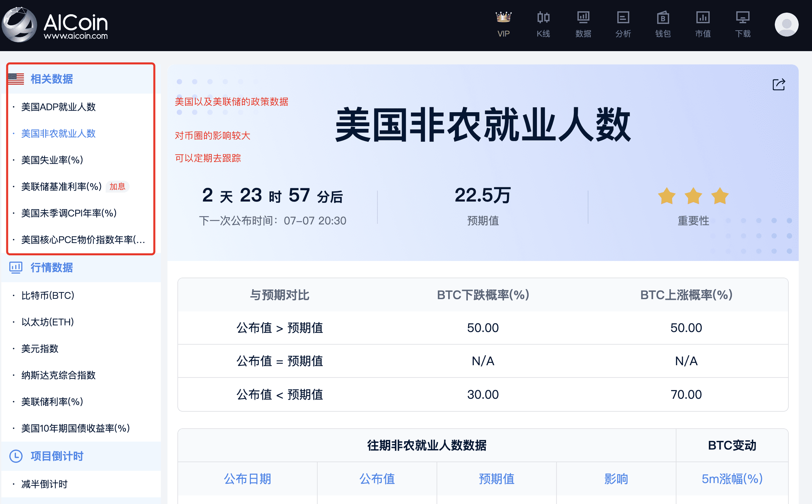Open the 数据 data icon in header
812x504 pixels.
click(x=583, y=17)
